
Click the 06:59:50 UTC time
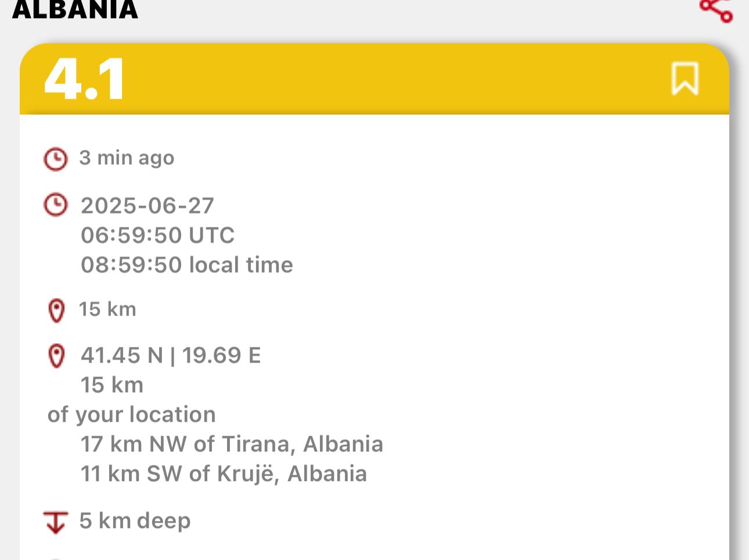[x=157, y=235]
